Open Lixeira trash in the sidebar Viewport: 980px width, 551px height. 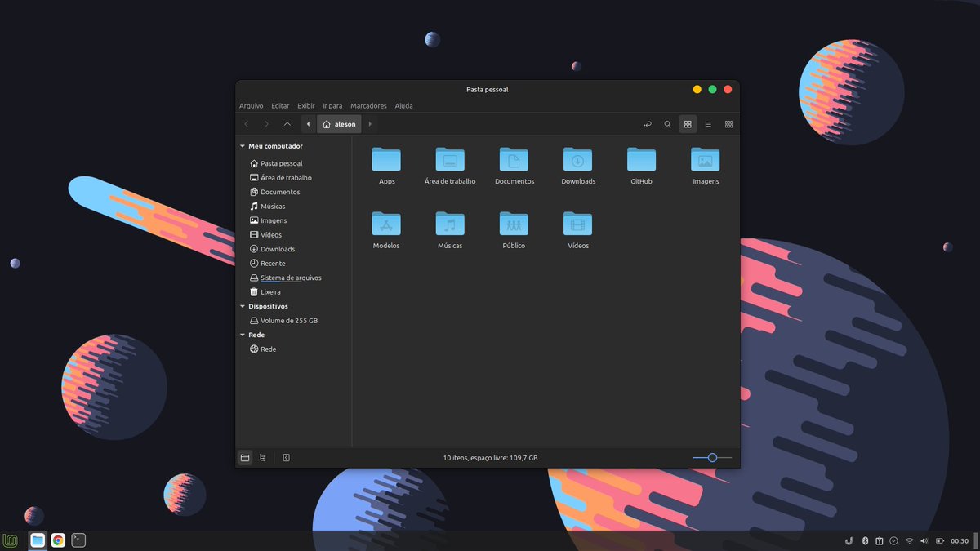point(294,292)
